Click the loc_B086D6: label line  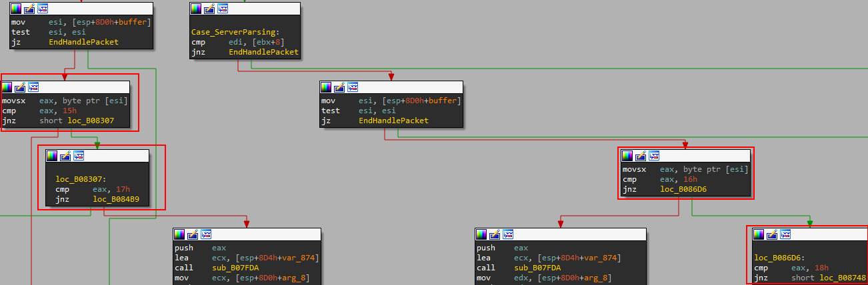pyautogui.click(x=779, y=258)
